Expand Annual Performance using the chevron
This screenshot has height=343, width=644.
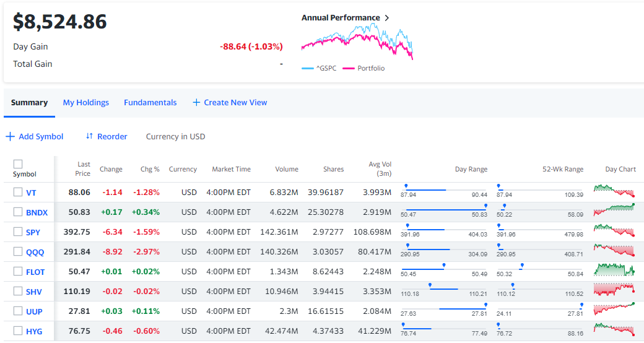coord(387,18)
